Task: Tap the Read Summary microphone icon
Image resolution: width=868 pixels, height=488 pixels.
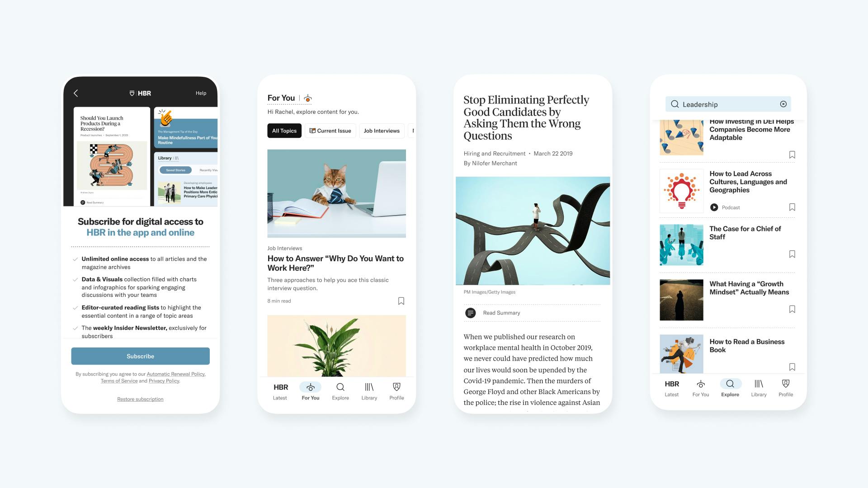Action: [469, 313]
